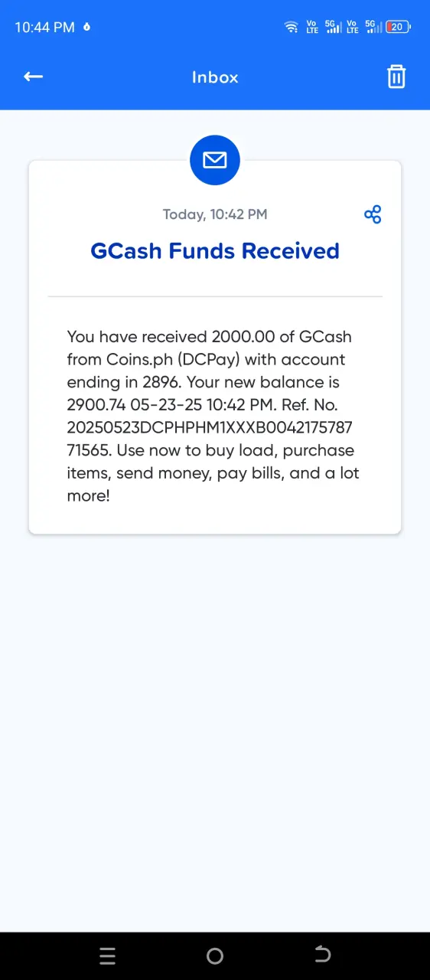430x980 pixels.
Task: Open Android recent apps menu icon
Action: pos(108,955)
